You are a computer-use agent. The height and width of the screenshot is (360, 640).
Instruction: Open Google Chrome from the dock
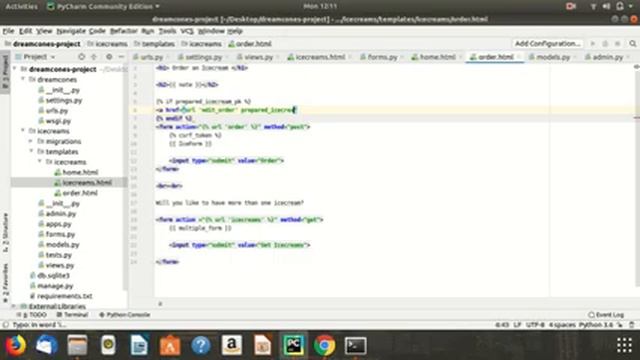[324, 345]
